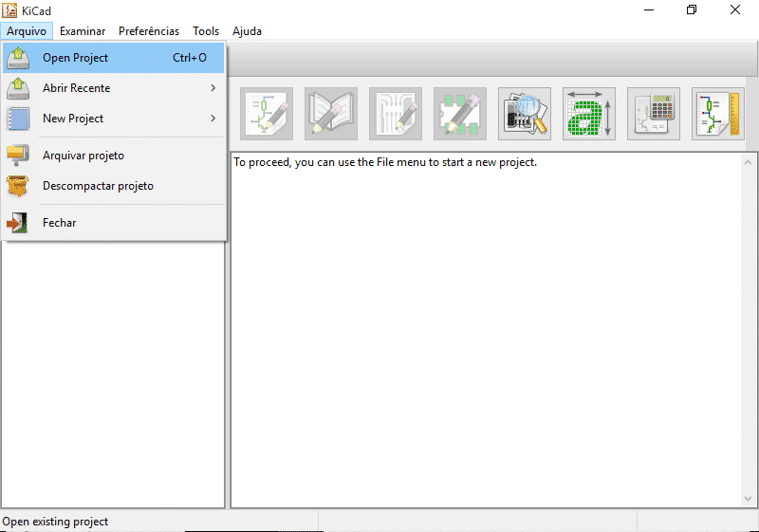759x532 pixels.
Task: Expand the Abrir Recente submenu arrow
Action: [x=213, y=88]
